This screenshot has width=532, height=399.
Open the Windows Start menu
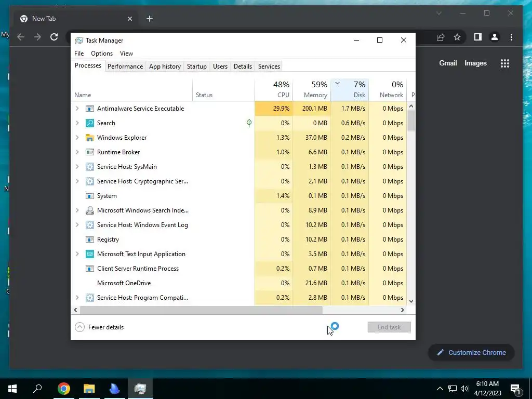[12, 389]
